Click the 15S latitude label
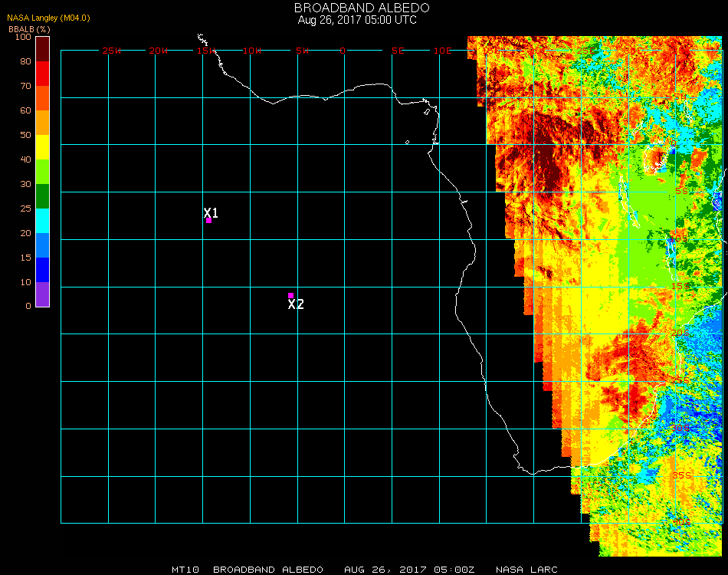This screenshot has height=575, width=728. coord(680,286)
